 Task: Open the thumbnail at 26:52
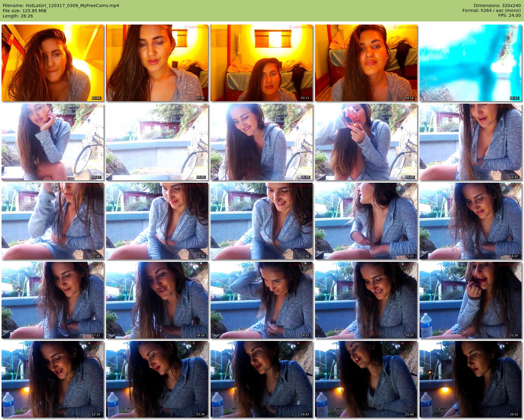coord(471,379)
